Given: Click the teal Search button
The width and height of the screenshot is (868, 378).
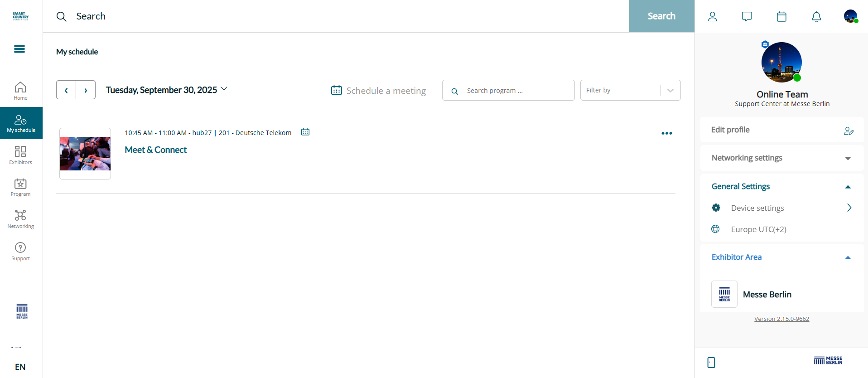Looking at the screenshot, I should point(661,16).
